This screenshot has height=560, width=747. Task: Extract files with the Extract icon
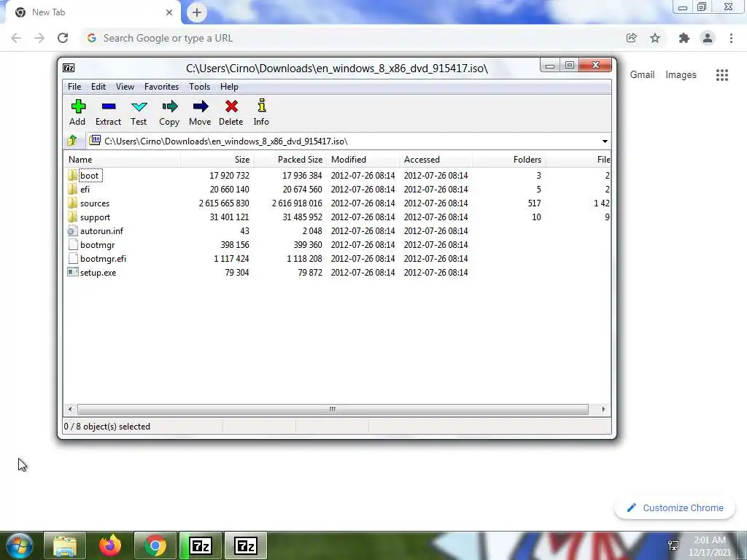109,106
